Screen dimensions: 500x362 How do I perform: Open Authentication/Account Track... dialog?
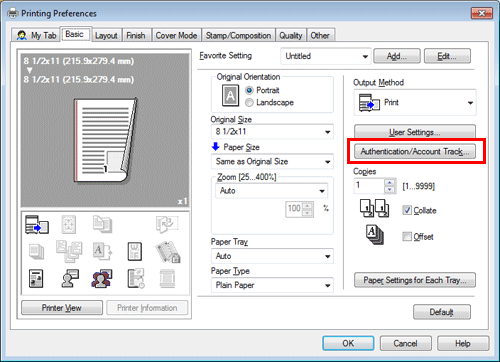415,152
